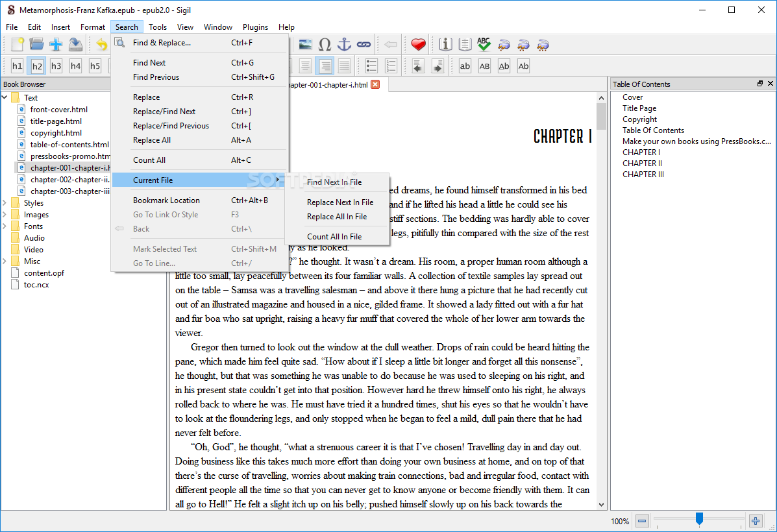Float the Table Of Contents panel
This screenshot has width=777, height=532.
click(x=759, y=84)
